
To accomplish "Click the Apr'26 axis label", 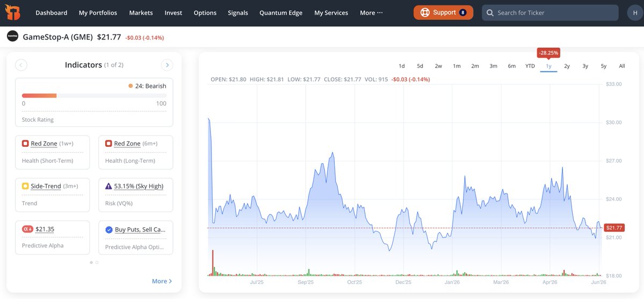I will (550, 282).
